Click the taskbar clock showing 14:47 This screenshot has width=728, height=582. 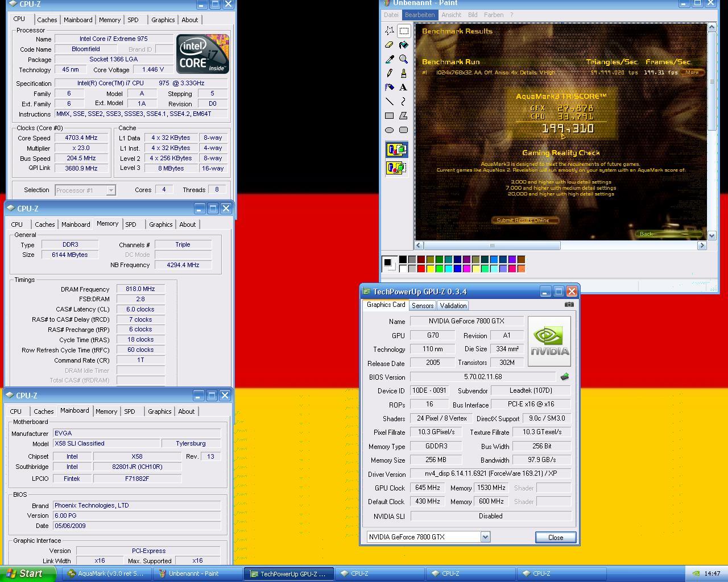[x=712, y=573]
